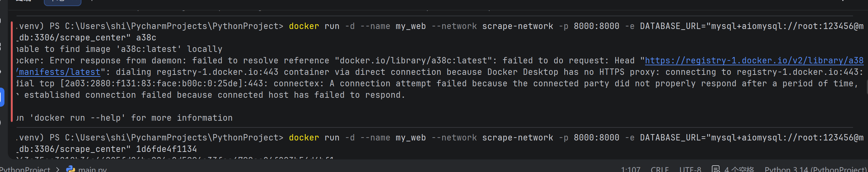Viewport: 868px width, 172px height.
Task: Click the Python file icon beside main.py
Action: pyautogui.click(x=71, y=169)
